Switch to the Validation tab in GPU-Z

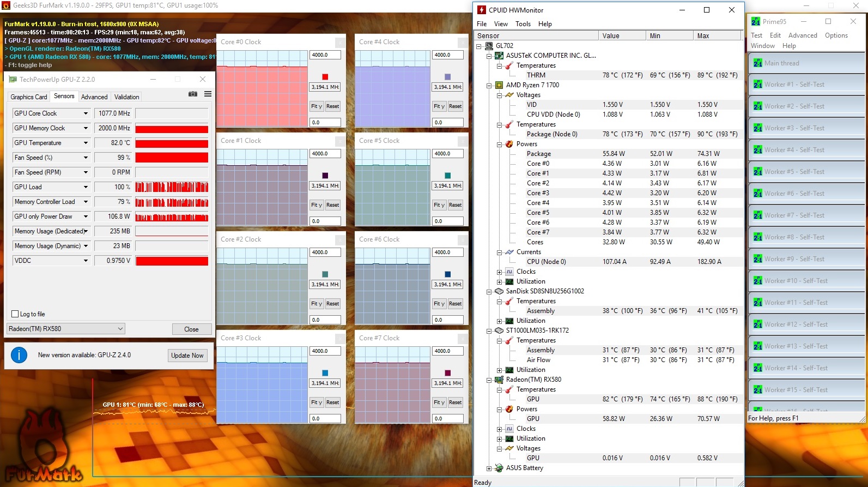[127, 97]
